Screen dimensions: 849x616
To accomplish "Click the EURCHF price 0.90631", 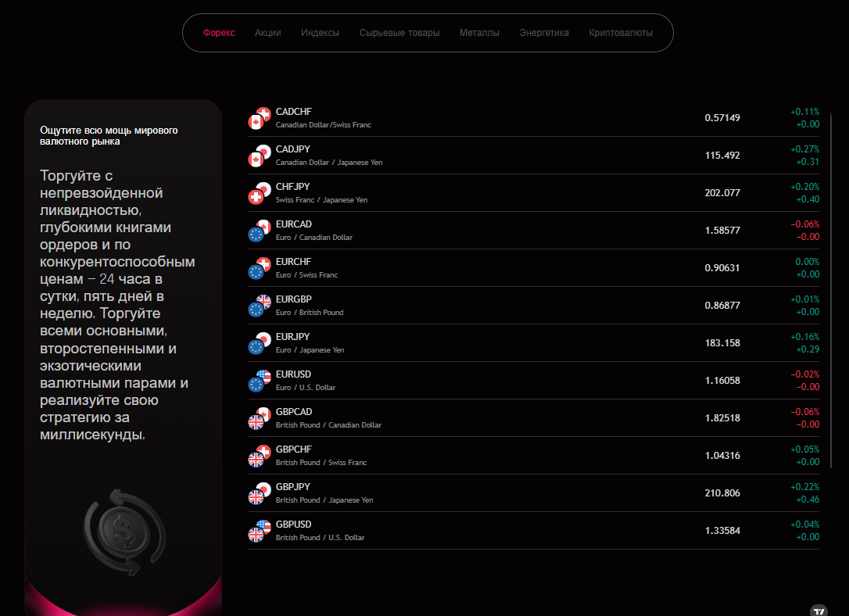I will 722,268.
